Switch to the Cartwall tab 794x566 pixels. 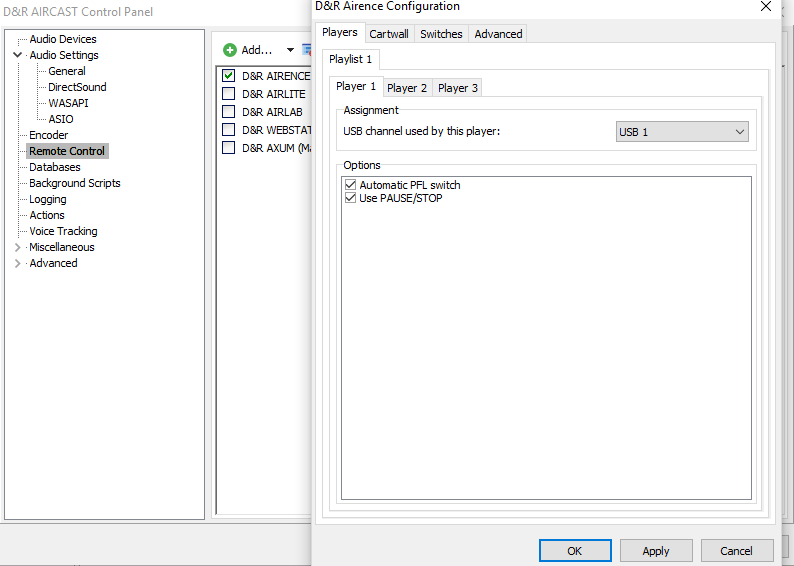point(389,34)
